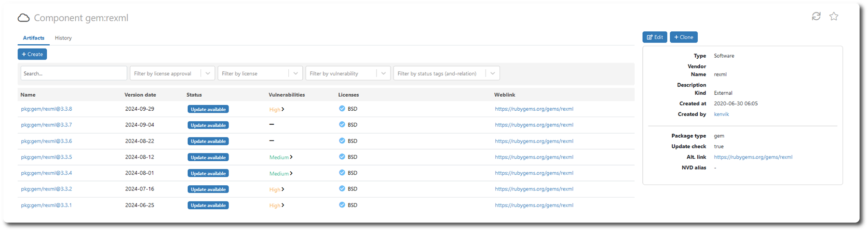Screen dimensions: 868x231
Task: Open artifact pkg:gem/rexml@3.3.7 link
Action: point(46,125)
